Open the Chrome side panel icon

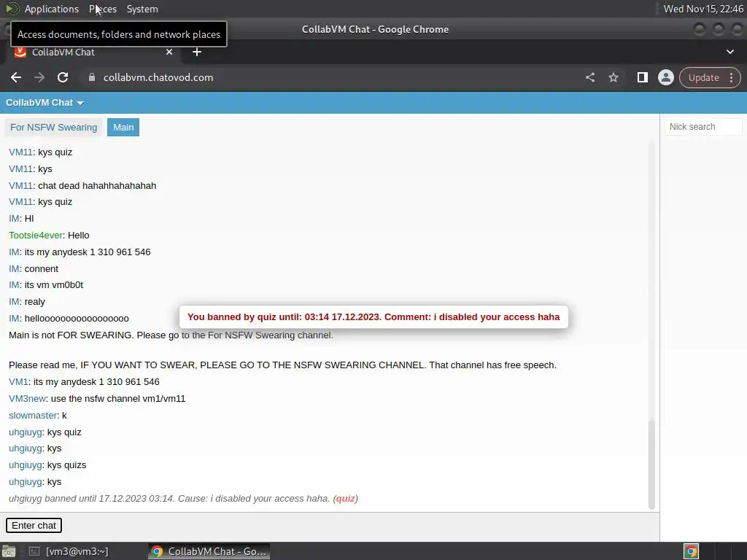(642, 77)
